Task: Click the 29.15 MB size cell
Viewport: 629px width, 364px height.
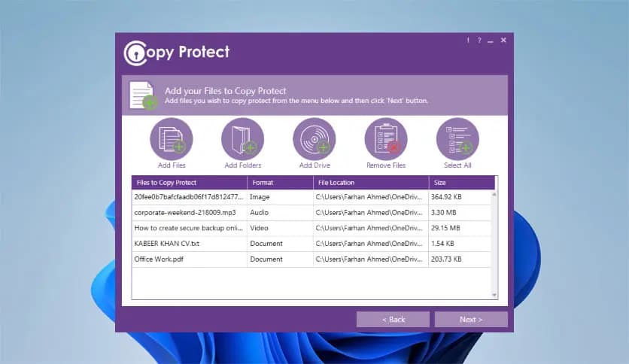Action: [460, 228]
